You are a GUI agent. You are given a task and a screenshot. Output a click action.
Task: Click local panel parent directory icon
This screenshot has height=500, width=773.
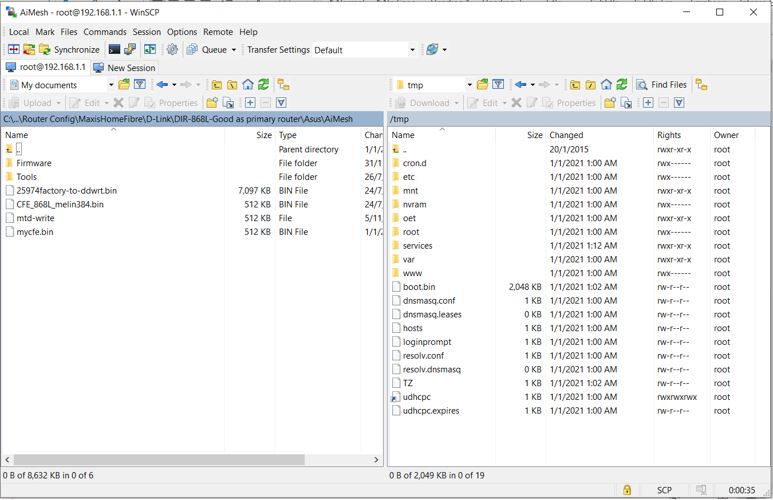coord(216,85)
